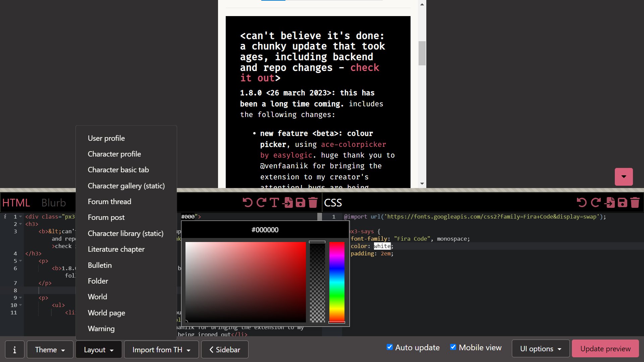
Task: Import a file into the CSS editor
Action: pyautogui.click(x=610, y=203)
